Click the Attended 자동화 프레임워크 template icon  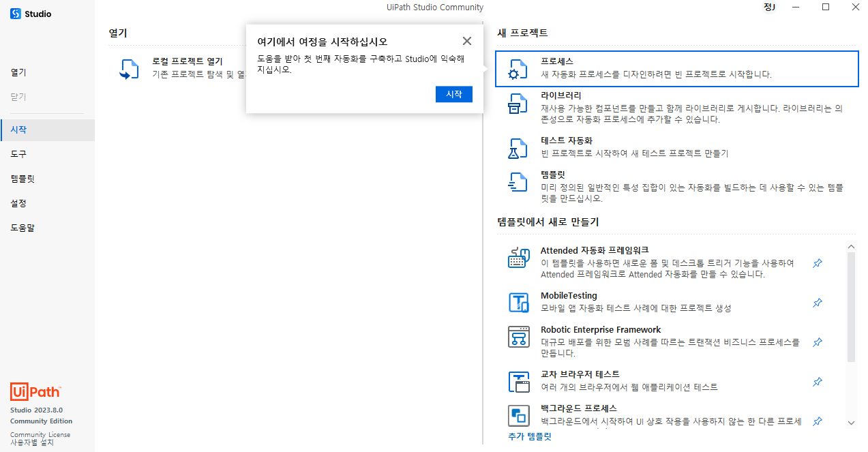[519, 258]
